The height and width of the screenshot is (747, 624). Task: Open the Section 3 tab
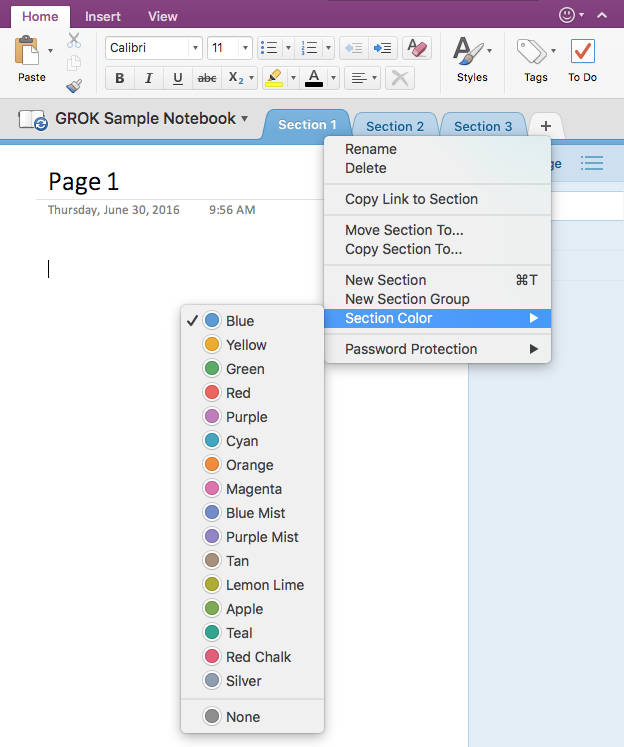(x=483, y=126)
